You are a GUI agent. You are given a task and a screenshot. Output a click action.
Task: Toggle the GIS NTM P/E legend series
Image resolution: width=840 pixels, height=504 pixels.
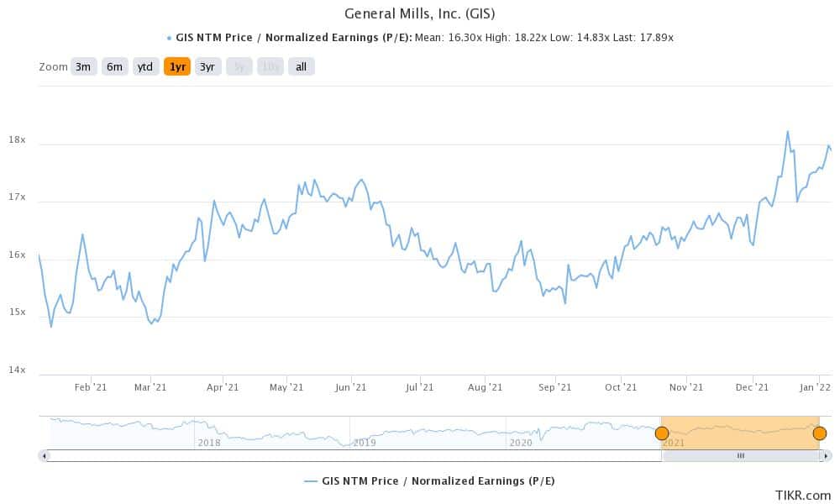pos(429,481)
